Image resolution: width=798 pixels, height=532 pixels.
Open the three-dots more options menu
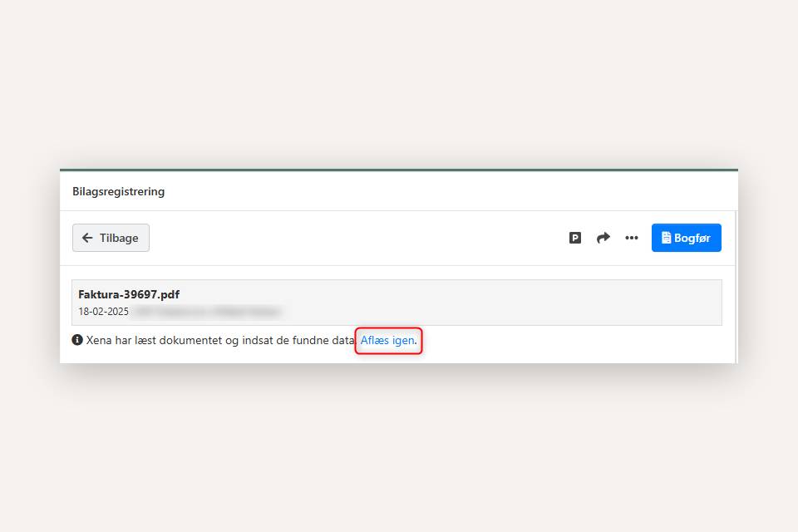coord(632,238)
